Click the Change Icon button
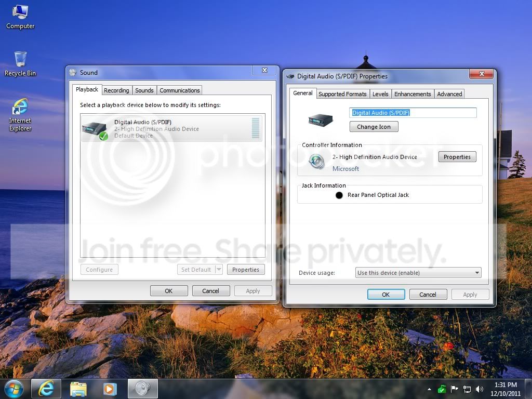Image resolution: width=532 pixels, height=399 pixels. point(374,127)
